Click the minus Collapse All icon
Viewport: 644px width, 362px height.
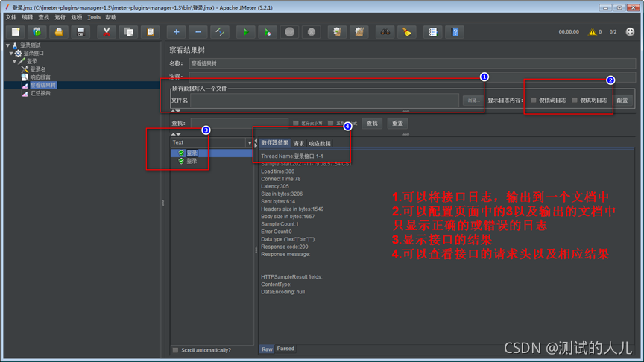pyautogui.click(x=198, y=32)
